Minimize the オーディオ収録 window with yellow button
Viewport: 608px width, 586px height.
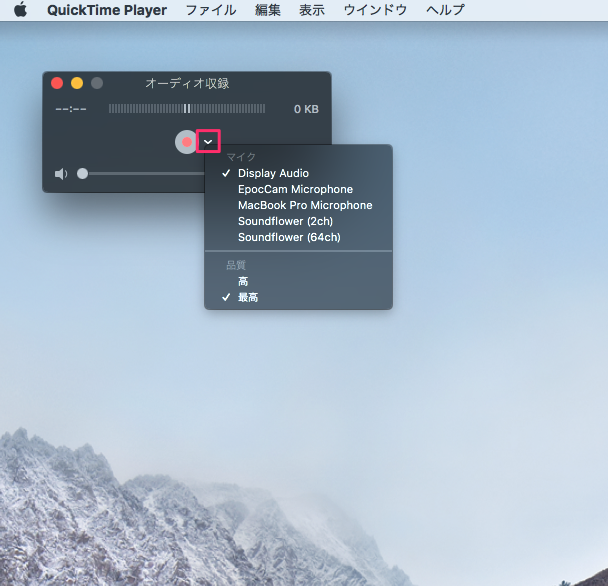[77, 83]
